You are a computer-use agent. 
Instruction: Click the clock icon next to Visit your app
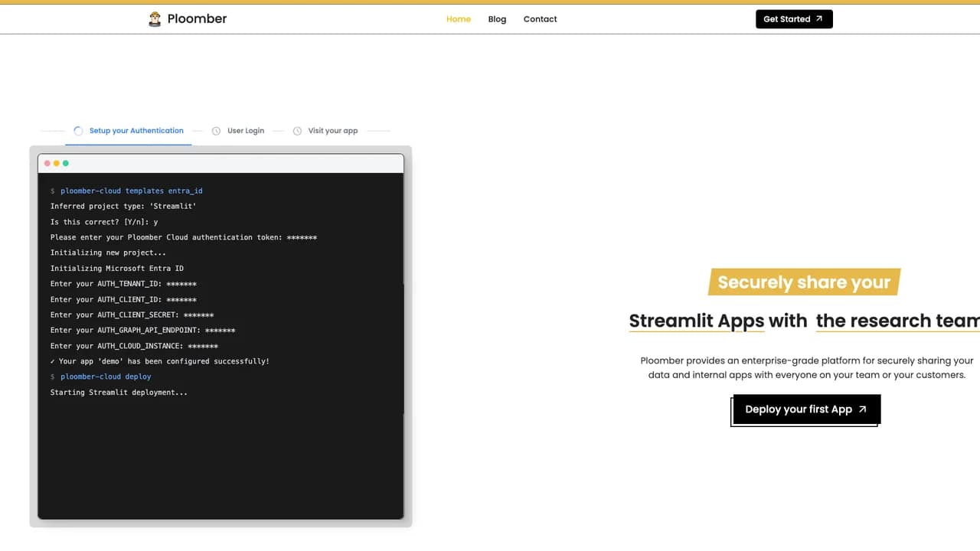(x=297, y=131)
